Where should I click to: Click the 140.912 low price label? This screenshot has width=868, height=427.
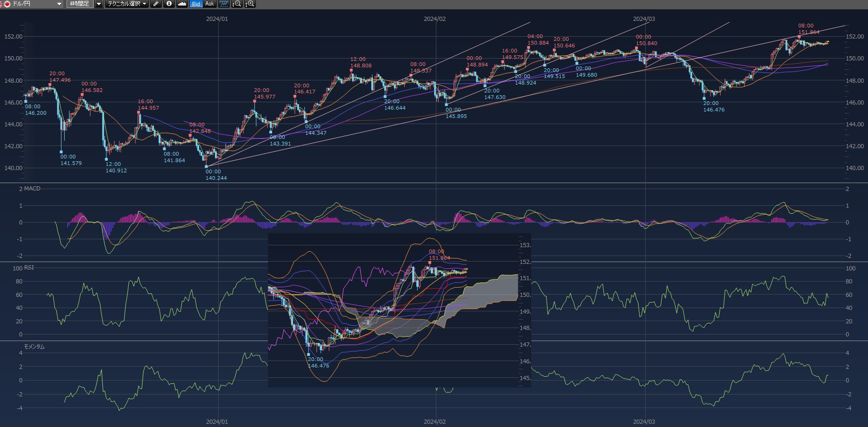116,171
